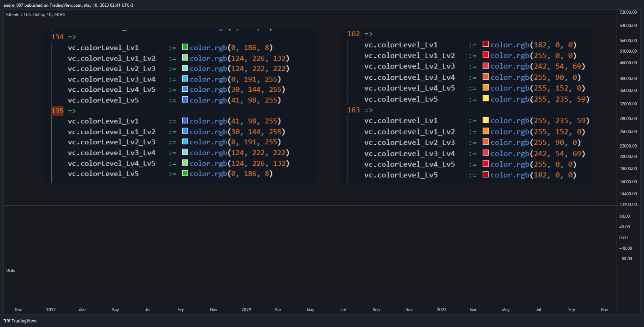The height and width of the screenshot is (327, 644).
Task: Click the blue Lv1_Lv2 swatch under 135
Action: click(185, 131)
